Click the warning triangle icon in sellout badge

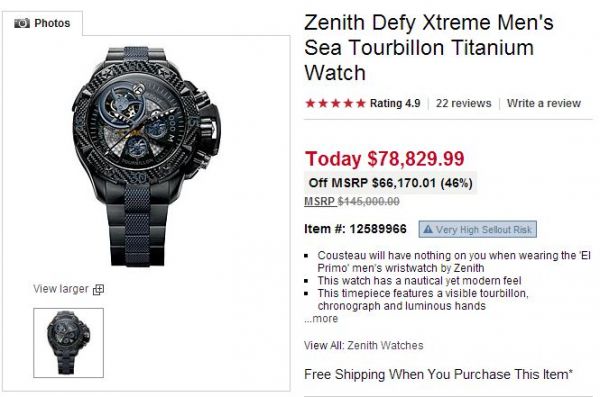428,229
